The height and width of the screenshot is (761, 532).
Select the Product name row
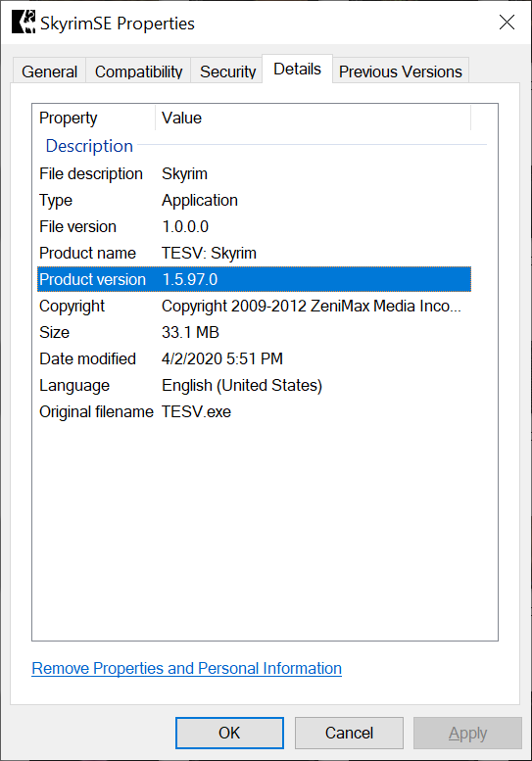254,253
